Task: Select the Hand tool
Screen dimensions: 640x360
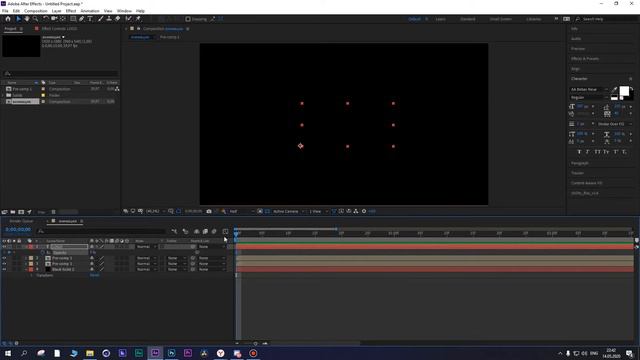Action: 27,19
